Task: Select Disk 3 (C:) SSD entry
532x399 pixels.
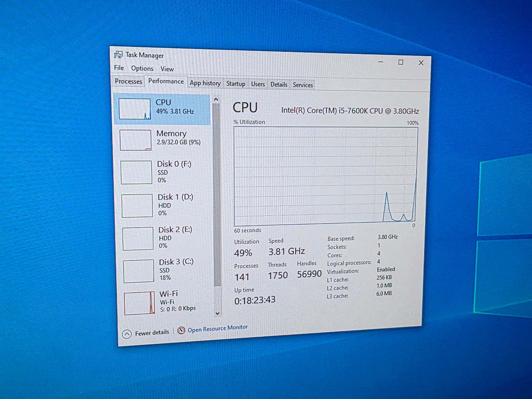Action: pyautogui.click(x=165, y=270)
